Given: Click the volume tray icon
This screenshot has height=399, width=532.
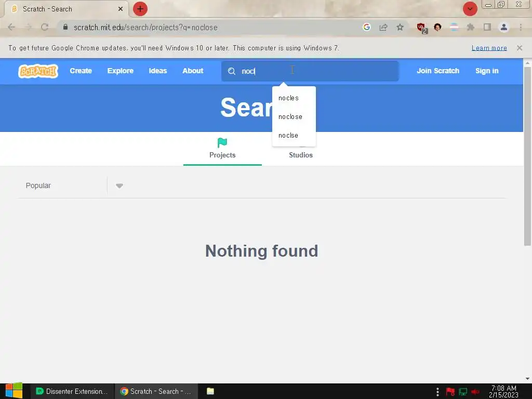Looking at the screenshot, I should tap(475, 392).
